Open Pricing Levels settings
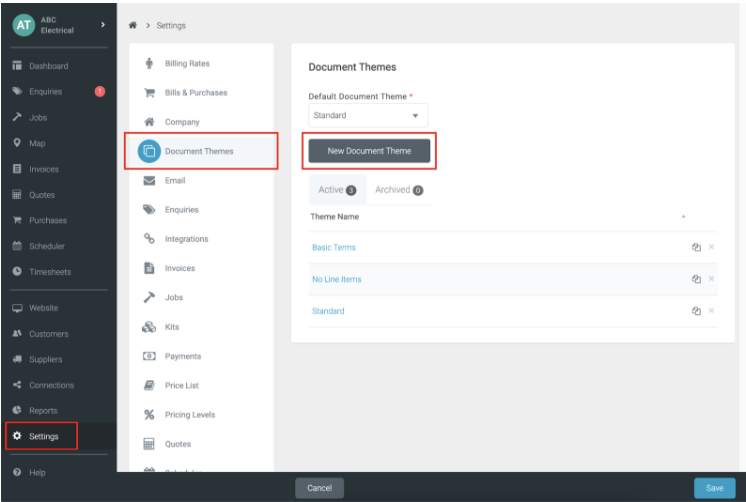 (201, 414)
